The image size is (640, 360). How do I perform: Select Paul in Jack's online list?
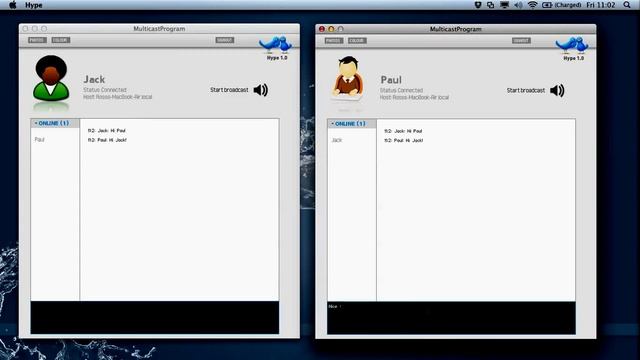tap(40, 140)
